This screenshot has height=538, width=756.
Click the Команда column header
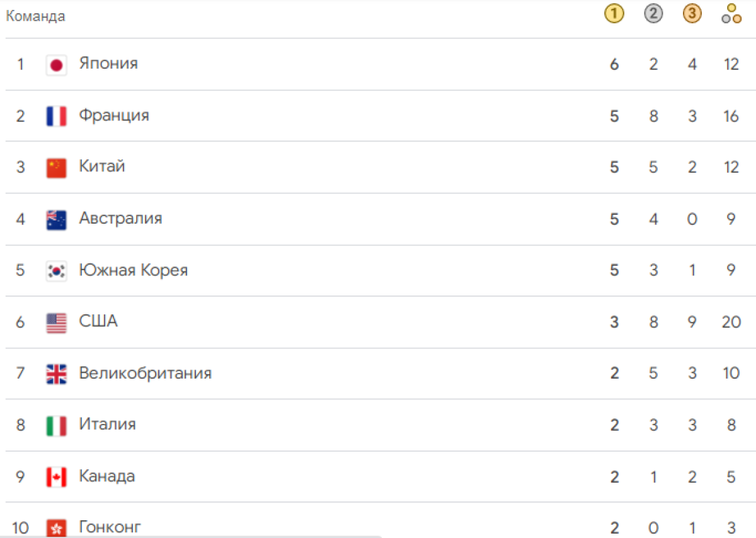[35, 16]
